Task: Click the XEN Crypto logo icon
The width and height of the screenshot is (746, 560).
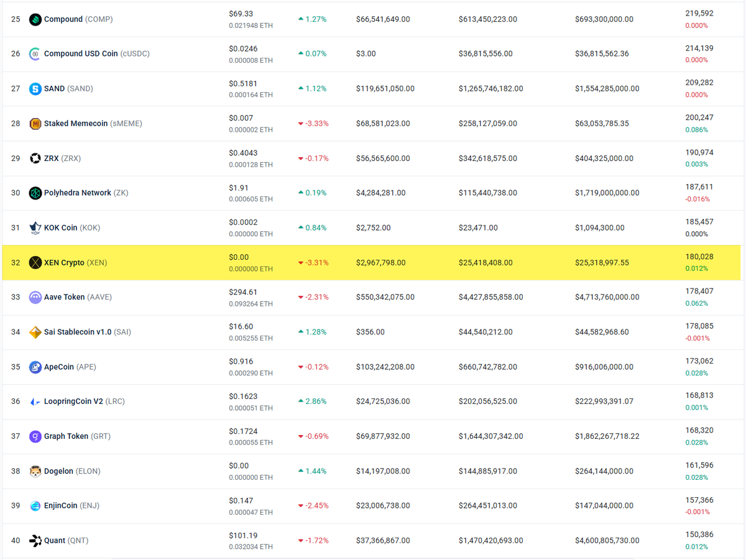Action: pos(35,262)
